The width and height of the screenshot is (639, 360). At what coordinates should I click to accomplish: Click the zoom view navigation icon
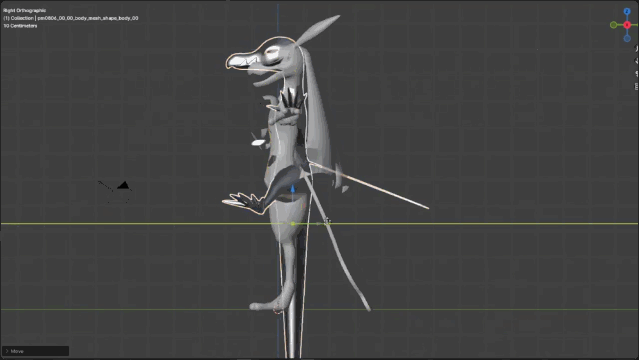coord(637,49)
